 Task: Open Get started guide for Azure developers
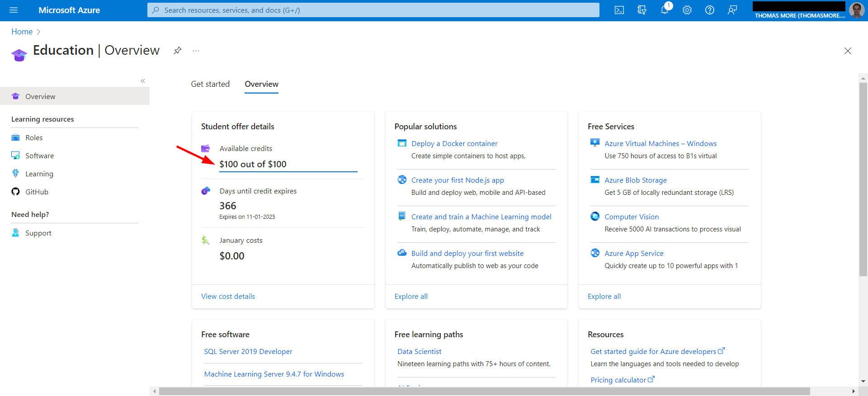point(657,351)
